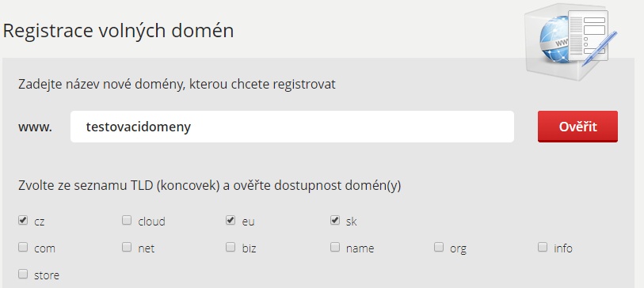This screenshot has height=288, width=644.
Task: Uncheck the sk TLD checkbox
Action: (335, 221)
